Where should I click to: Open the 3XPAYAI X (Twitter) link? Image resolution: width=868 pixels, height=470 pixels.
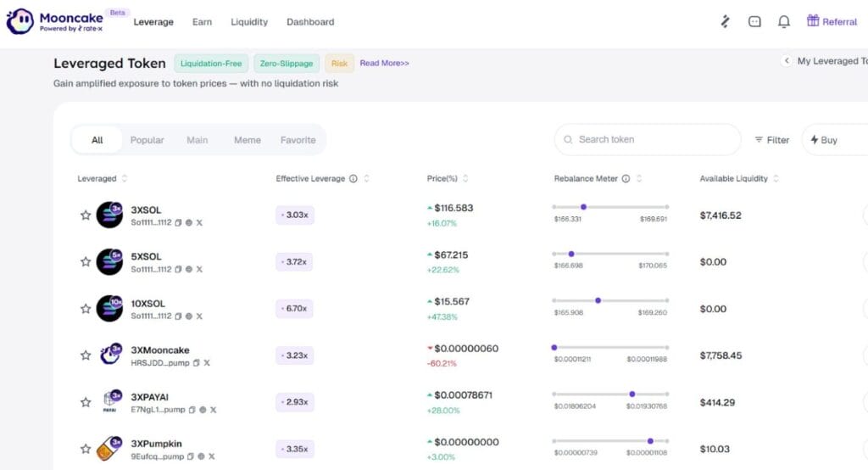click(x=213, y=410)
